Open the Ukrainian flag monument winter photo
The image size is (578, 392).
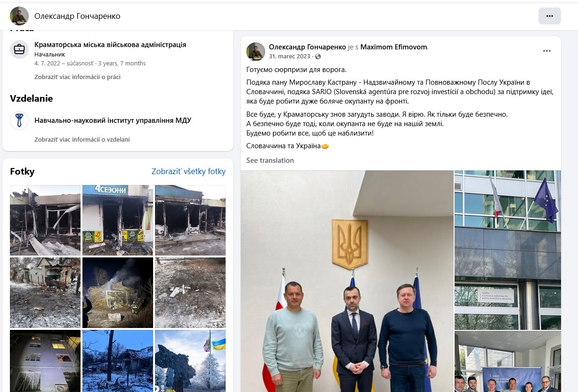pos(190,361)
